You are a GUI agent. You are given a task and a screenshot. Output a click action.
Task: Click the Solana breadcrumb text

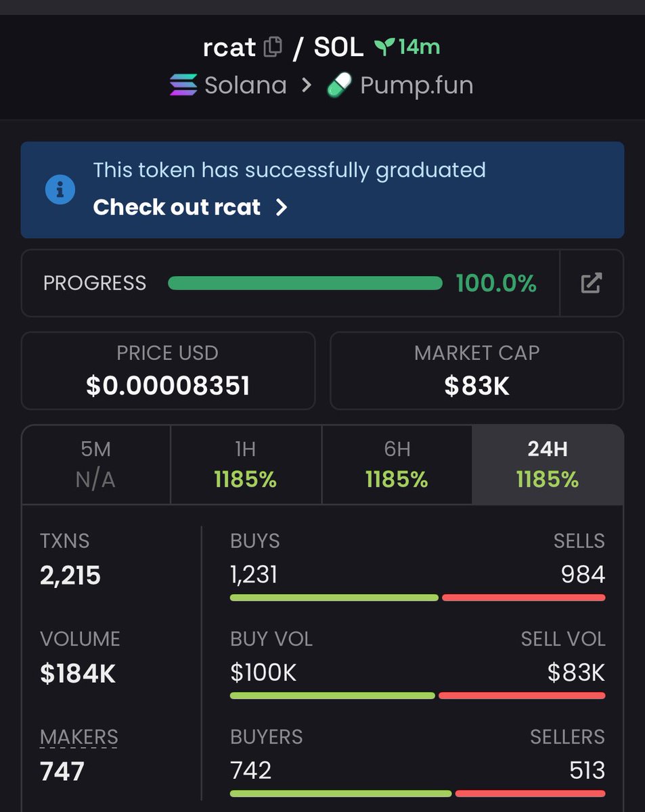tap(245, 86)
